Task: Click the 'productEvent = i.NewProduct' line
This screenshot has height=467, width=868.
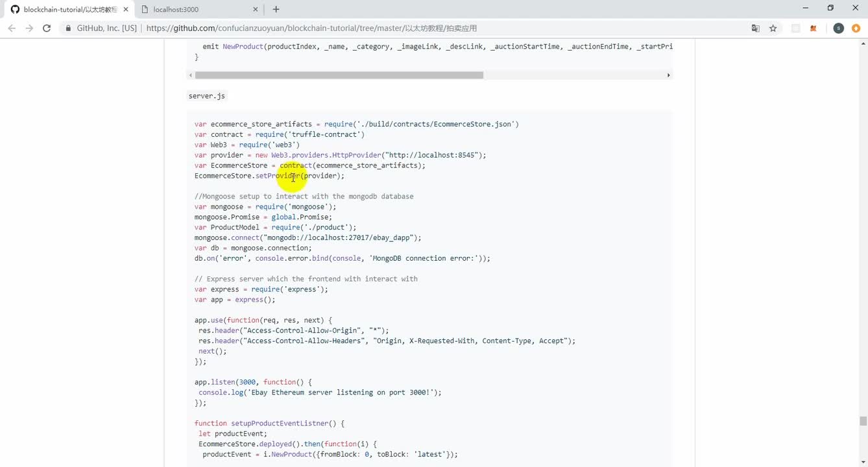Action: [x=330, y=455]
